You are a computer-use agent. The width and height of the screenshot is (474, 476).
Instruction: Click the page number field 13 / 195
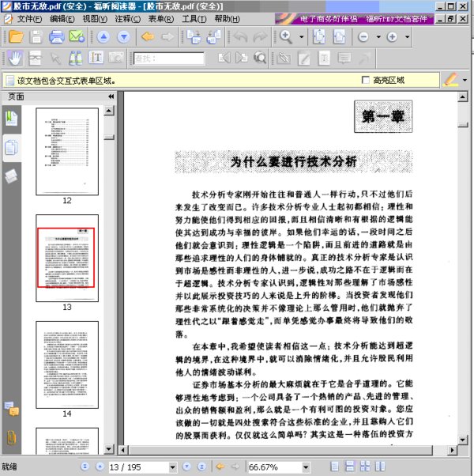pyautogui.click(x=138, y=467)
